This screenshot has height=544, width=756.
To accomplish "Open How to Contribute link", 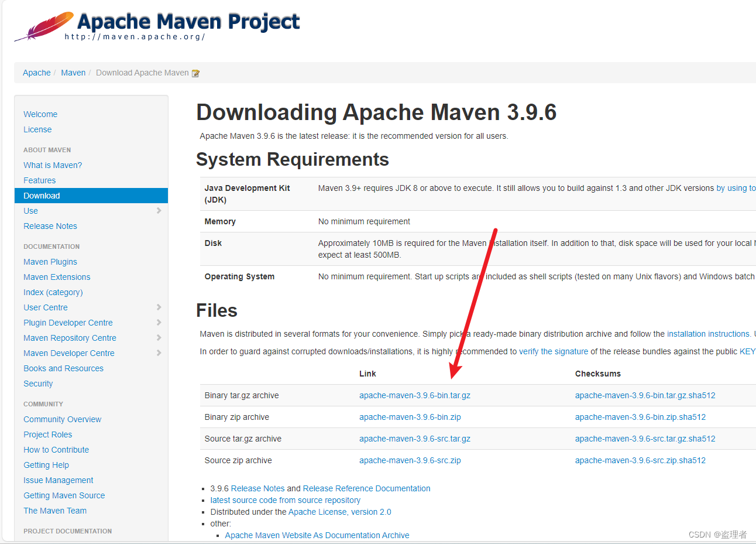I will tap(56, 450).
